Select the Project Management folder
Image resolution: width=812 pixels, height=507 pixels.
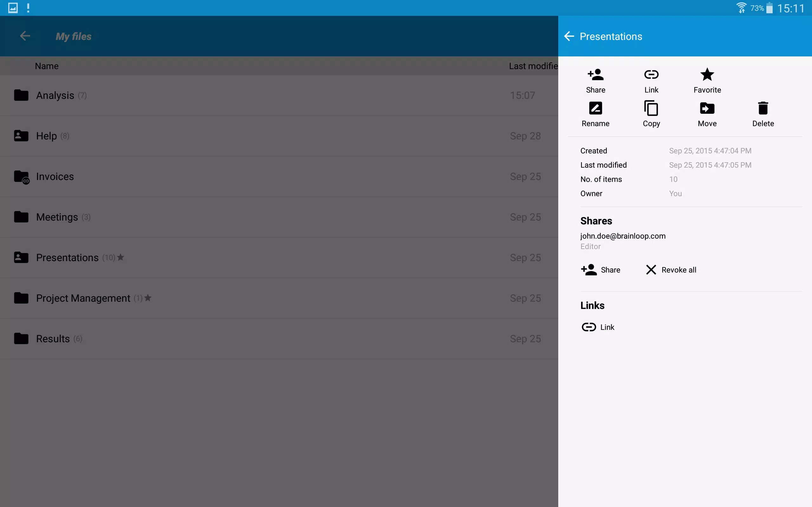tap(279, 298)
